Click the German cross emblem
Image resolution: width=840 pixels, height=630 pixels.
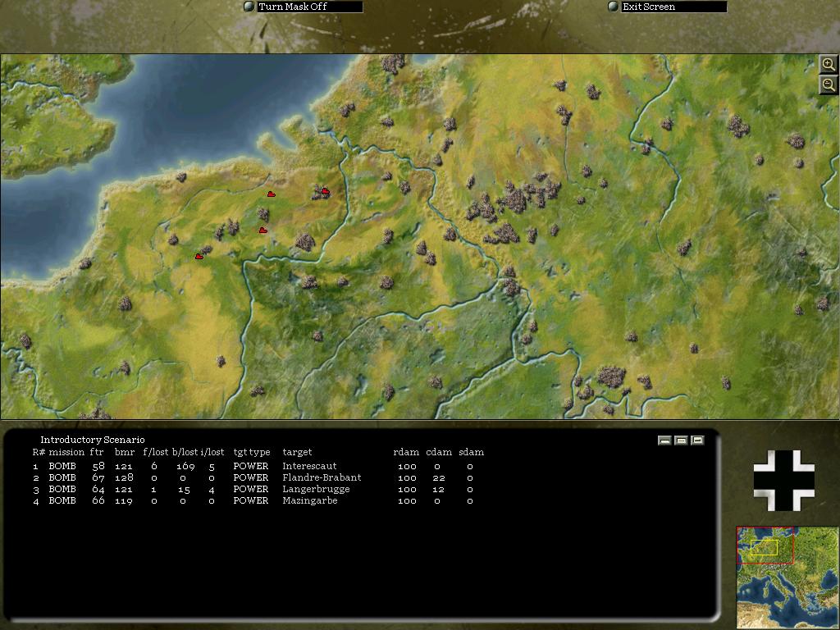783,480
